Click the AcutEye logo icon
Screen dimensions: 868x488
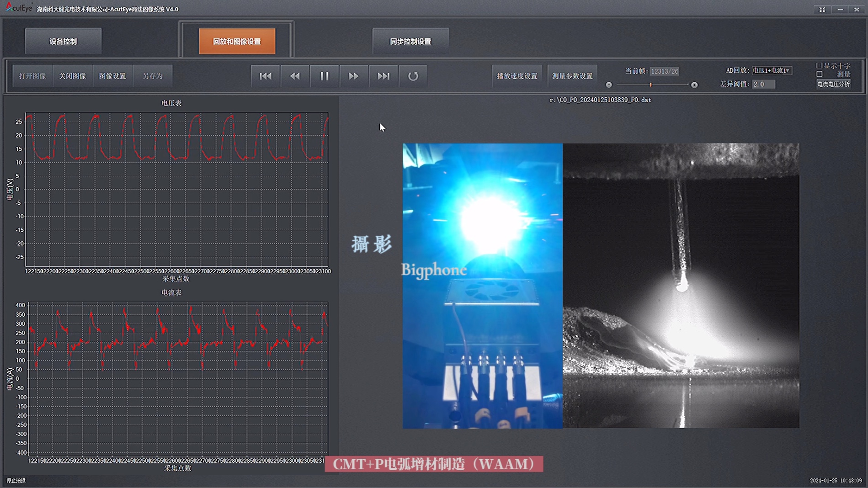point(18,7)
